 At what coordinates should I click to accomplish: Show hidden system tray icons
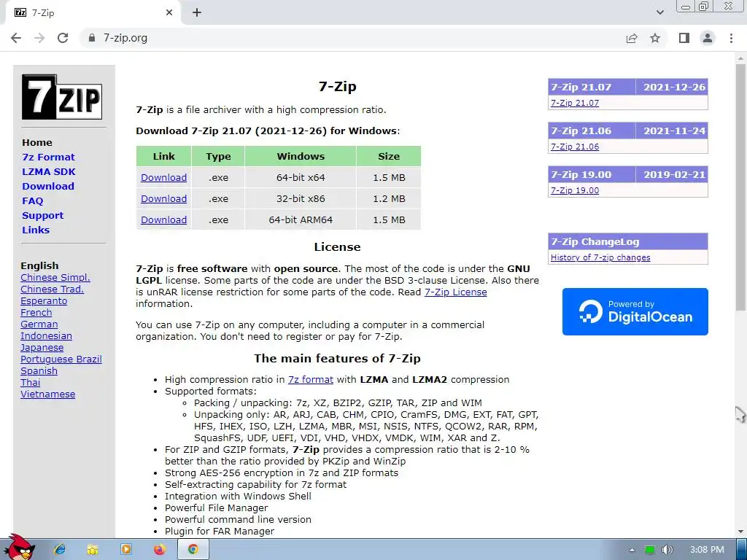coord(632,550)
